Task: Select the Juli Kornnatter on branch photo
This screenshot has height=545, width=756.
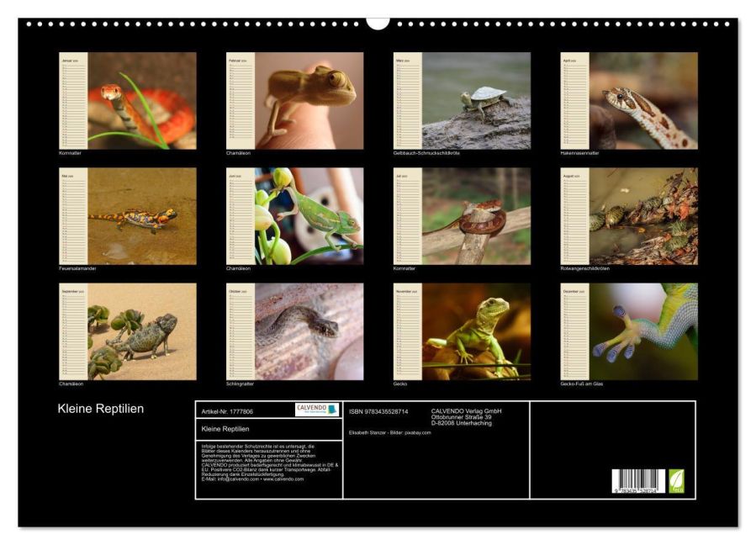Action: pos(476,215)
